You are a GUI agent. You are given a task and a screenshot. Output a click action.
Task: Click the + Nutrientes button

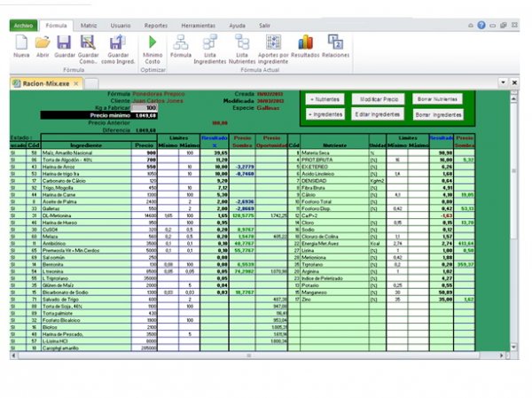click(x=325, y=99)
